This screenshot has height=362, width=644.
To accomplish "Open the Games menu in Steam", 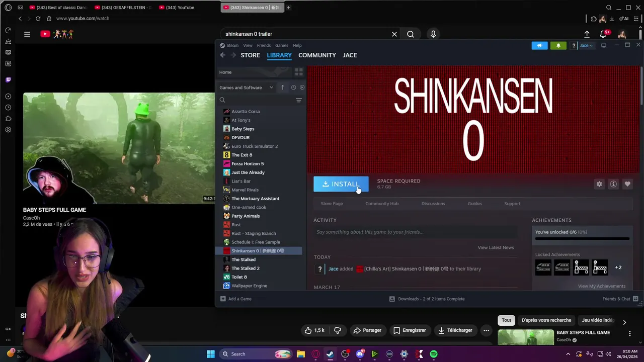I will 282,45.
